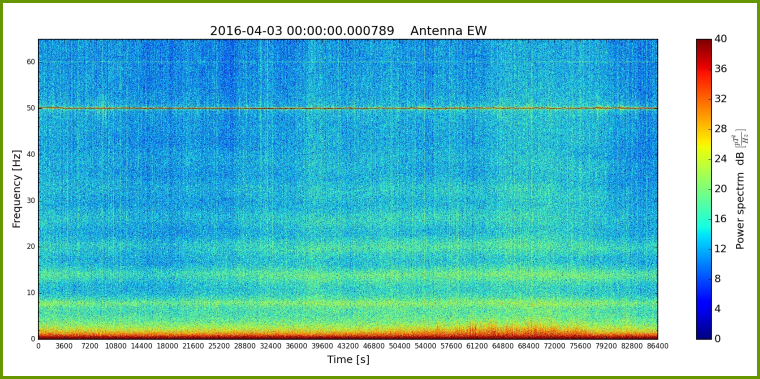This screenshot has height=379, width=760.
Task: Click the 0 value on the colorbar
Action: pos(717,338)
